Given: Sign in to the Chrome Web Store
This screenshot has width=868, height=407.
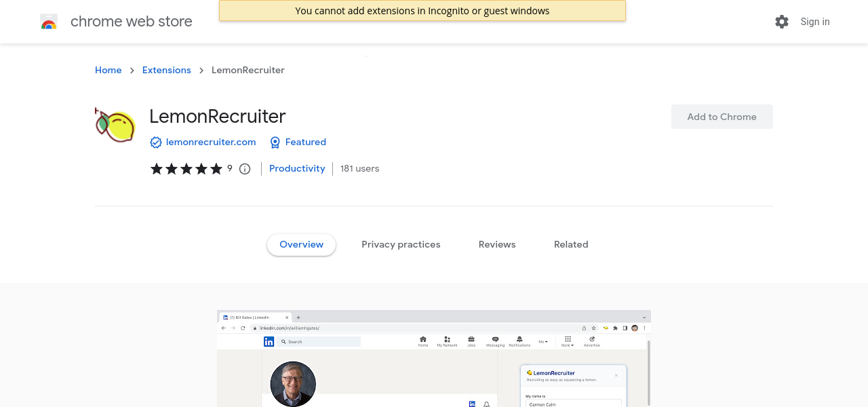Looking at the screenshot, I should (814, 22).
